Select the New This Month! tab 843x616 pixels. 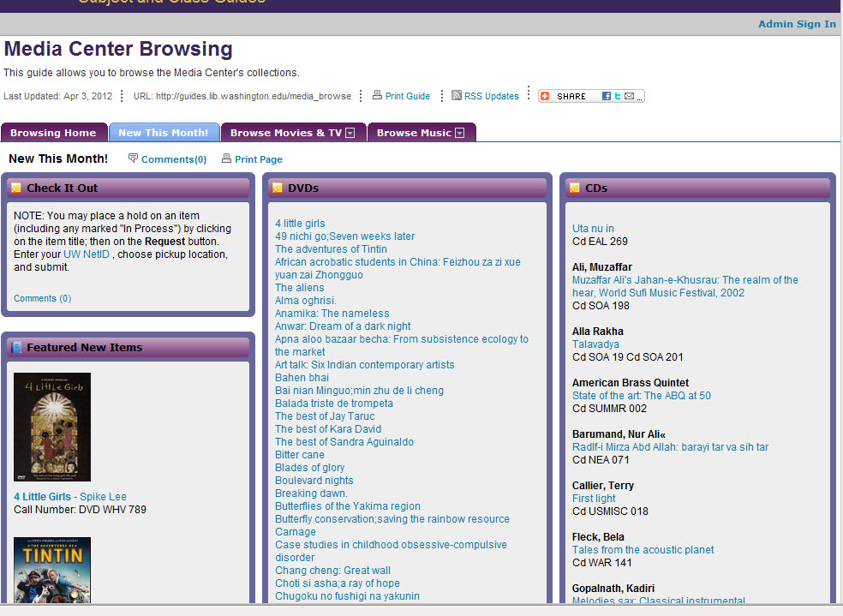pos(163,133)
